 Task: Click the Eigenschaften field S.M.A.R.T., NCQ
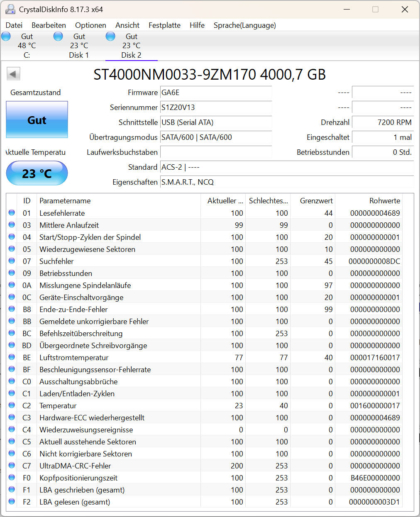[x=287, y=182]
